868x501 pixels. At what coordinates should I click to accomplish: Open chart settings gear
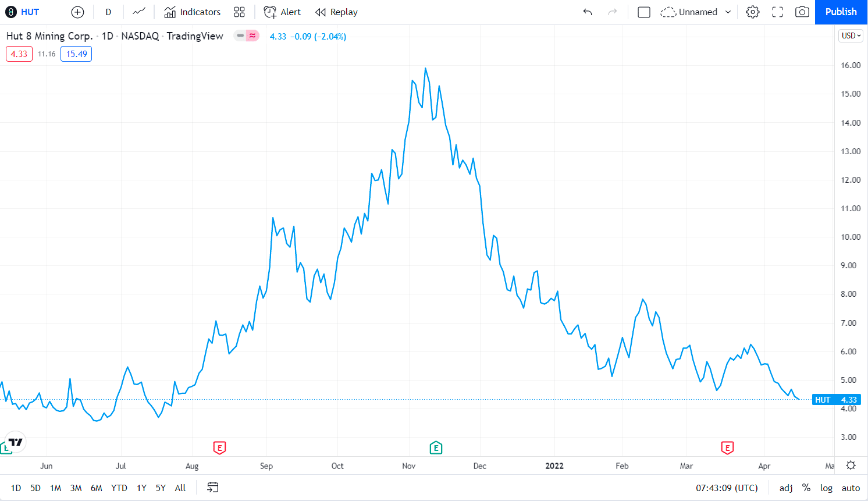(753, 12)
